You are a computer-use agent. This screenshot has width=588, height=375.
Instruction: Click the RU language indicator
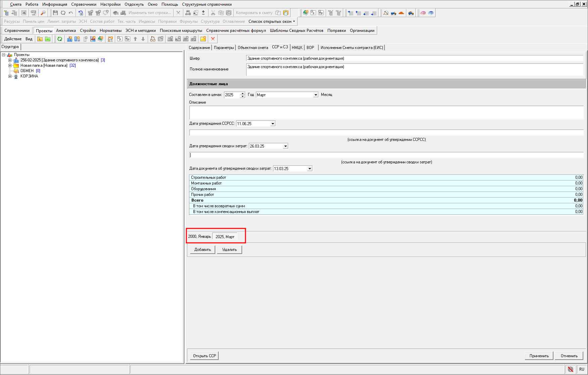[582, 369]
